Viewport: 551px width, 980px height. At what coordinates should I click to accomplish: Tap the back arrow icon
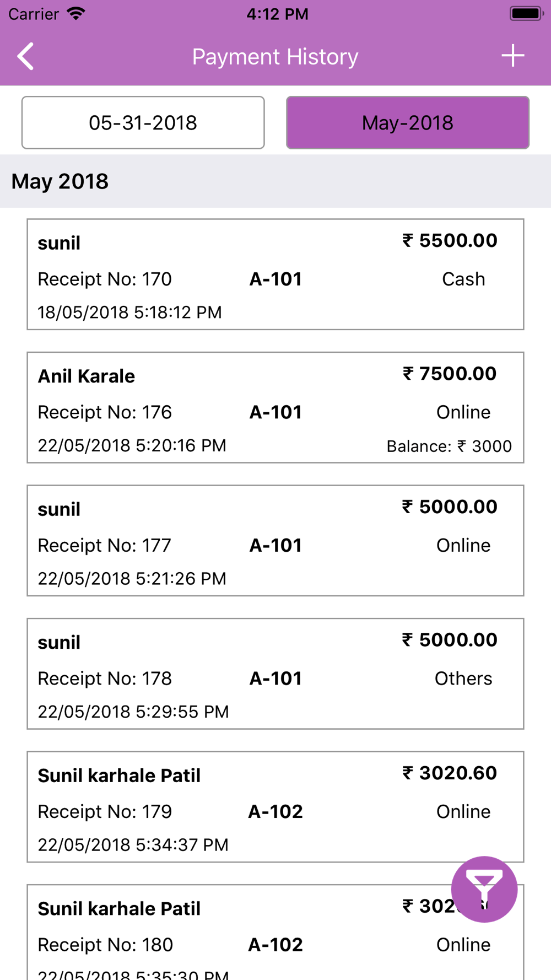click(25, 56)
